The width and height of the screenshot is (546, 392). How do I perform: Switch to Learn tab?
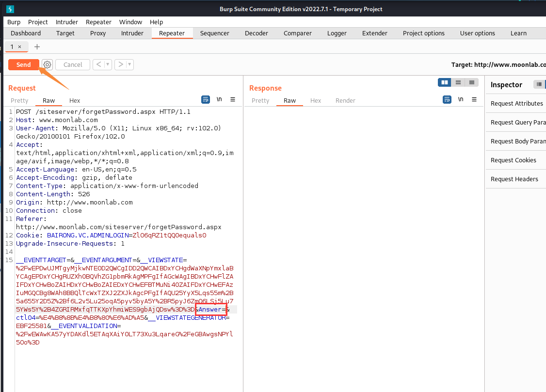pyautogui.click(x=518, y=33)
